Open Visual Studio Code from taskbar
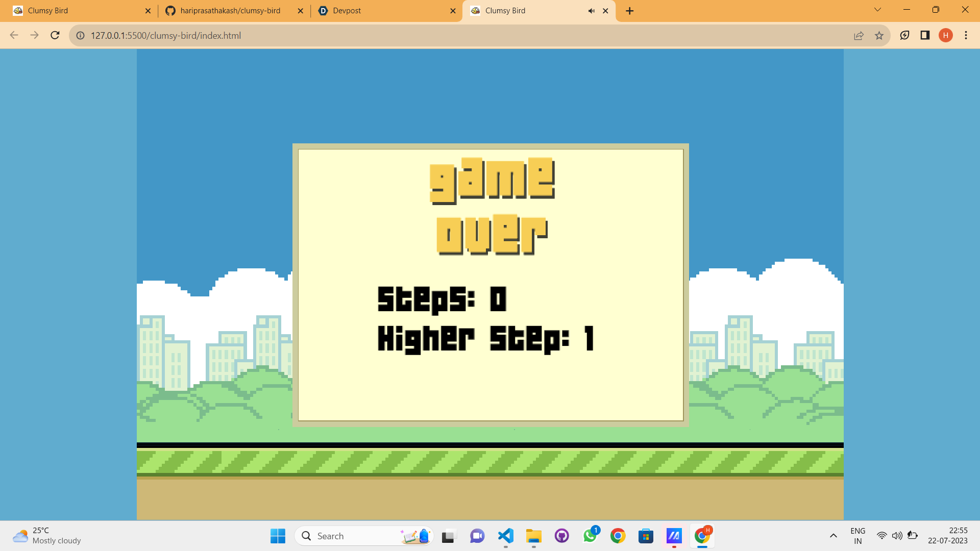Viewport: 980px width, 551px height. click(x=505, y=536)
